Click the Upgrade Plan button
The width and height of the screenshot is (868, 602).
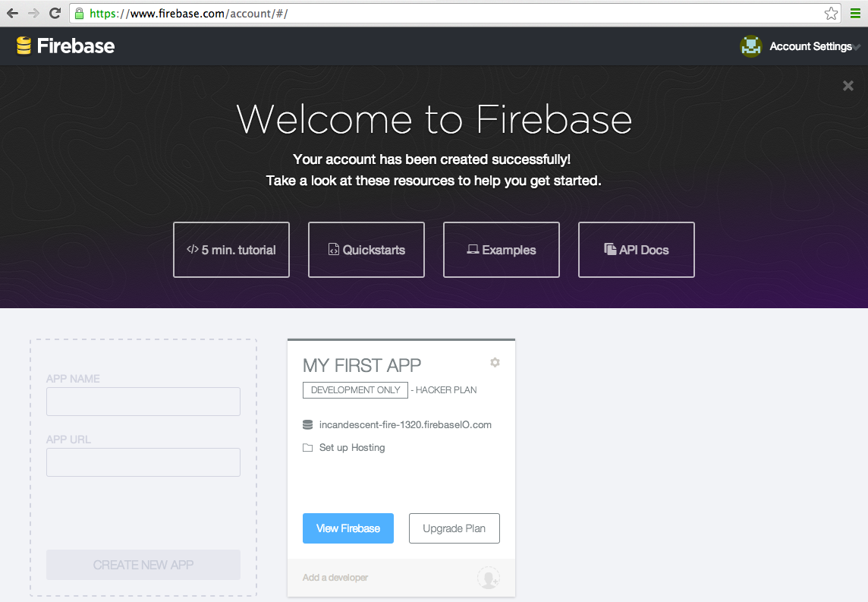pos(454,528)
